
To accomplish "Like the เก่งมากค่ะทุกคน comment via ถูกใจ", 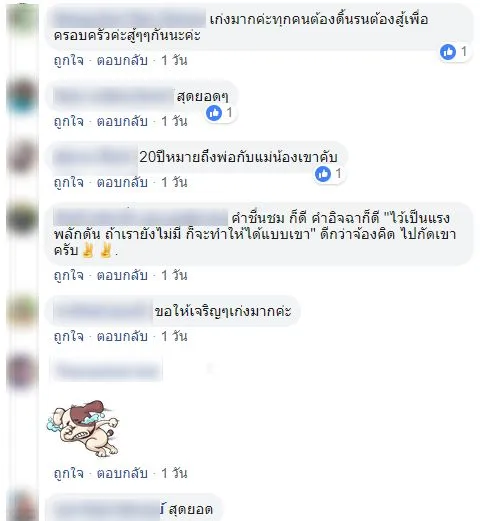I will pos(69,61).
